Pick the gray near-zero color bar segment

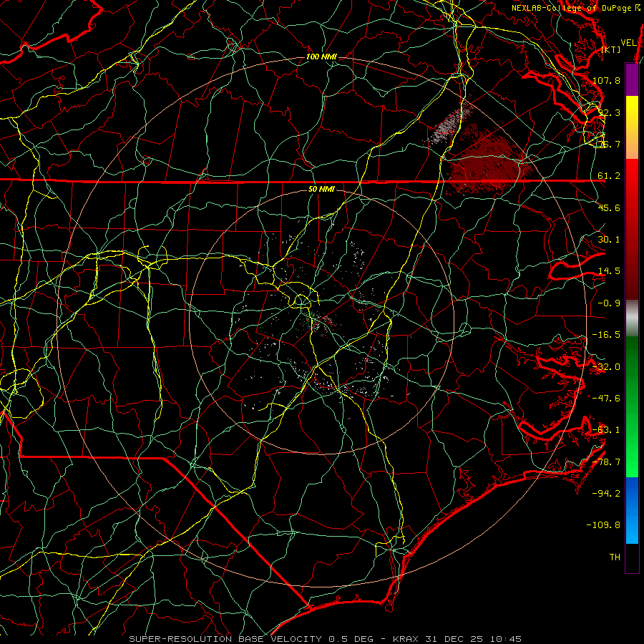point(632,318)
